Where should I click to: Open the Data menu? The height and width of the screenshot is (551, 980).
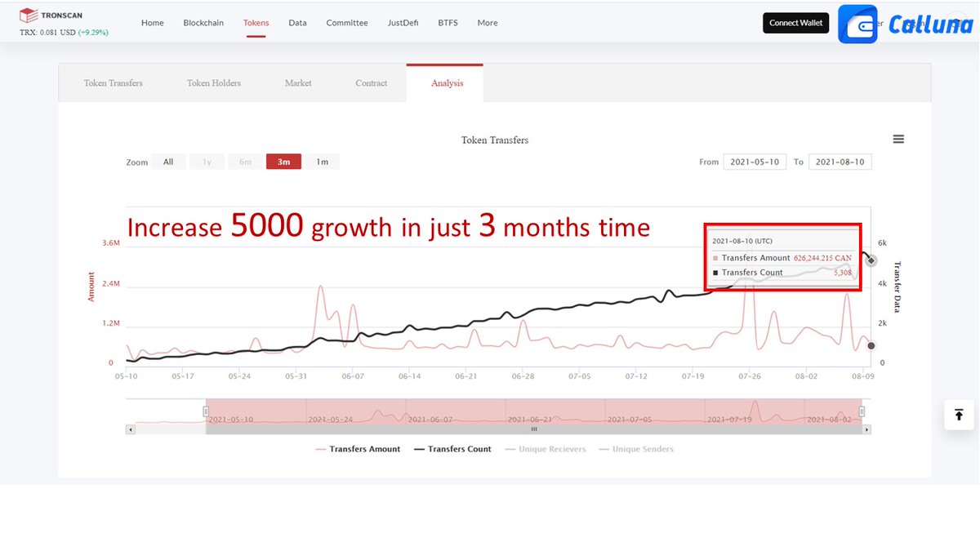[x=297, y=23]
